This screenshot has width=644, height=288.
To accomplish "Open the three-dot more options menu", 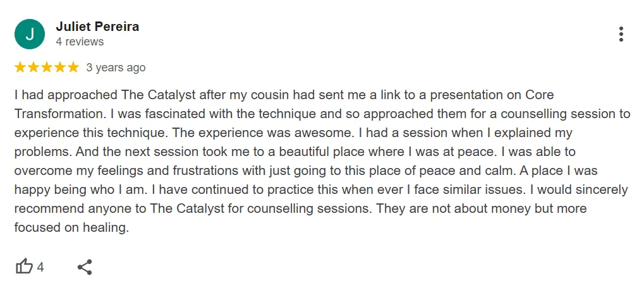I will [621, 34].
